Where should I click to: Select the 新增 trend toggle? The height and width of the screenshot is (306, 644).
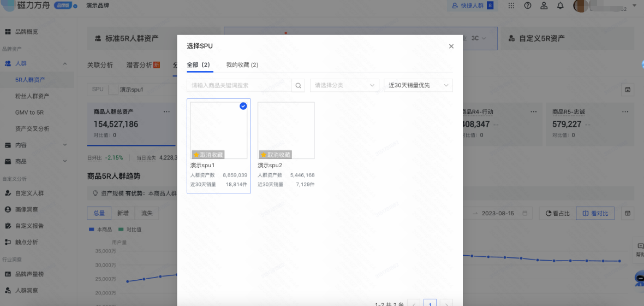pos(123,213)
